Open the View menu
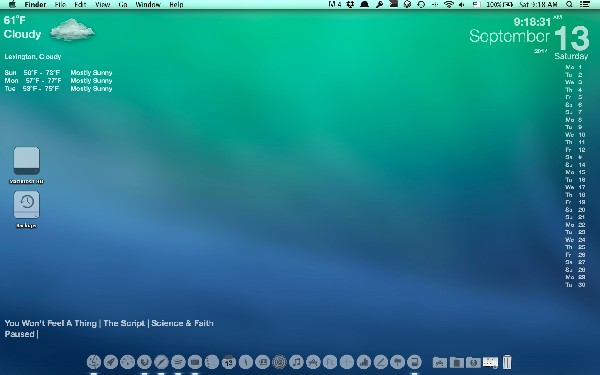 coord(102,5)
